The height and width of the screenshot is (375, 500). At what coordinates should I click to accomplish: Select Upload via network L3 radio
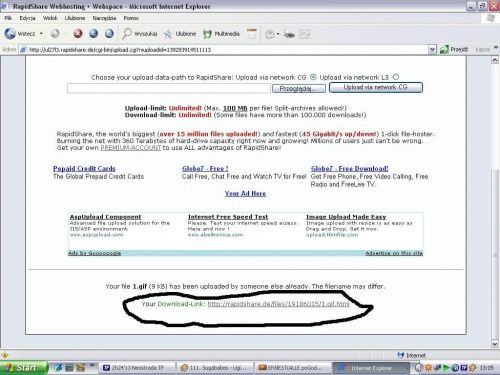(x=396, y=77)
